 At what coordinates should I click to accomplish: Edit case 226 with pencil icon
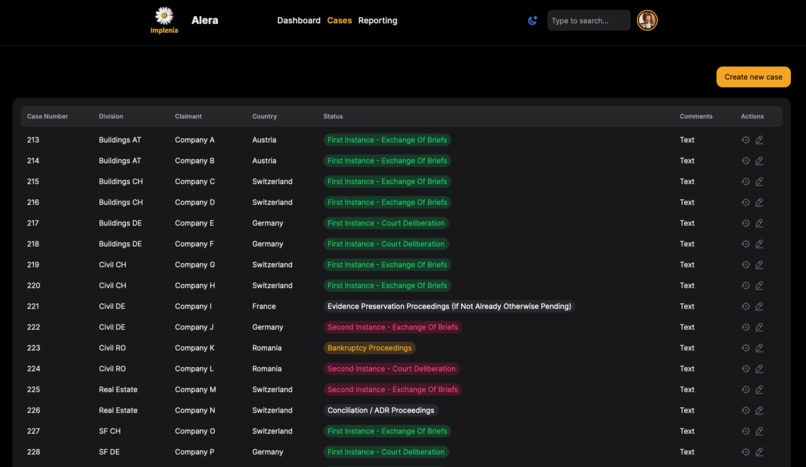[x=759, y=410]
